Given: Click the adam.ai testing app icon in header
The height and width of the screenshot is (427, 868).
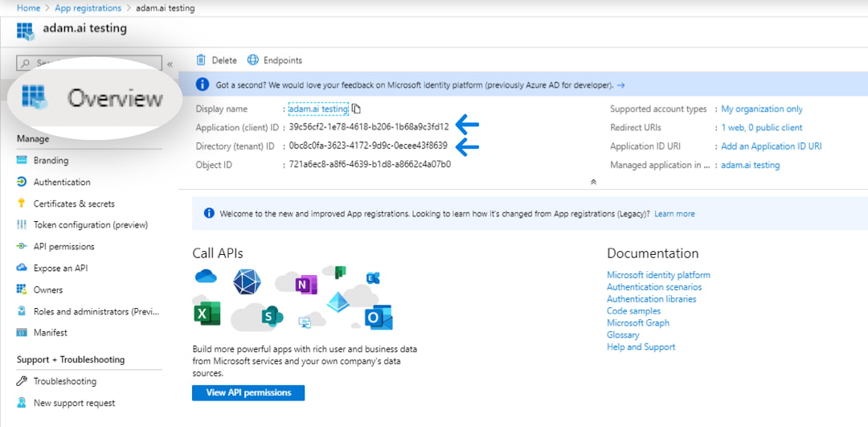Looking at the screenshot, I should (26, 31).
